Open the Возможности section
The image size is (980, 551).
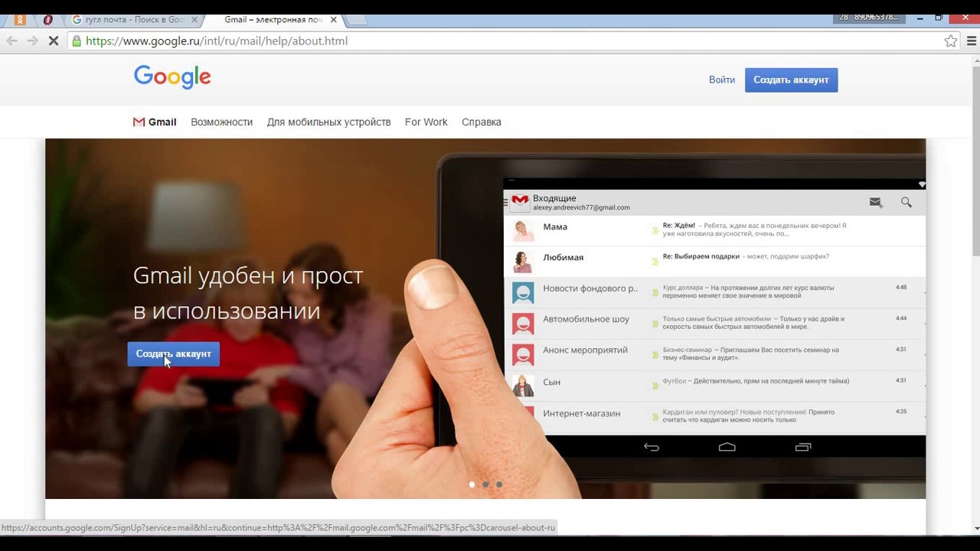pyautogui.click(x=221, y=122)
